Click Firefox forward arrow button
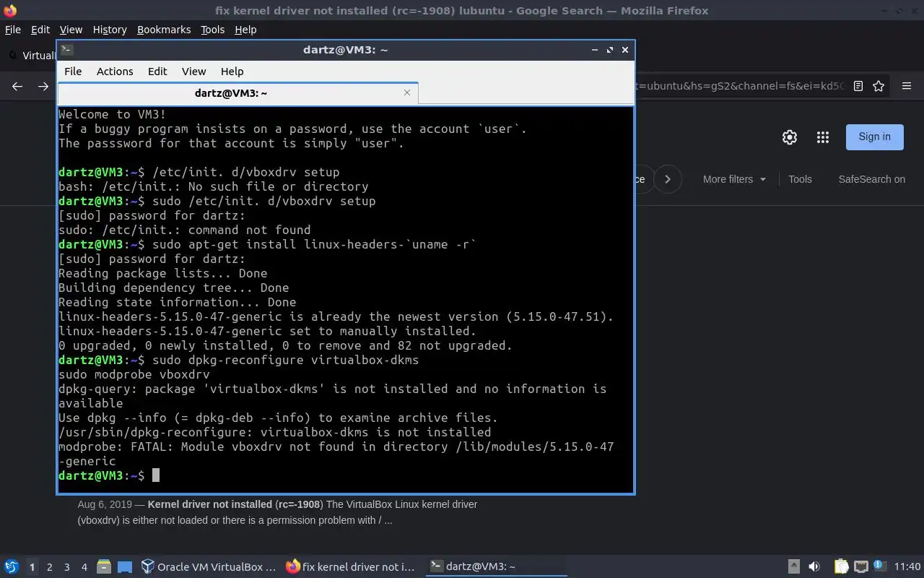The width and height of the screenshot is (924, 578). (x=43, y=86)
